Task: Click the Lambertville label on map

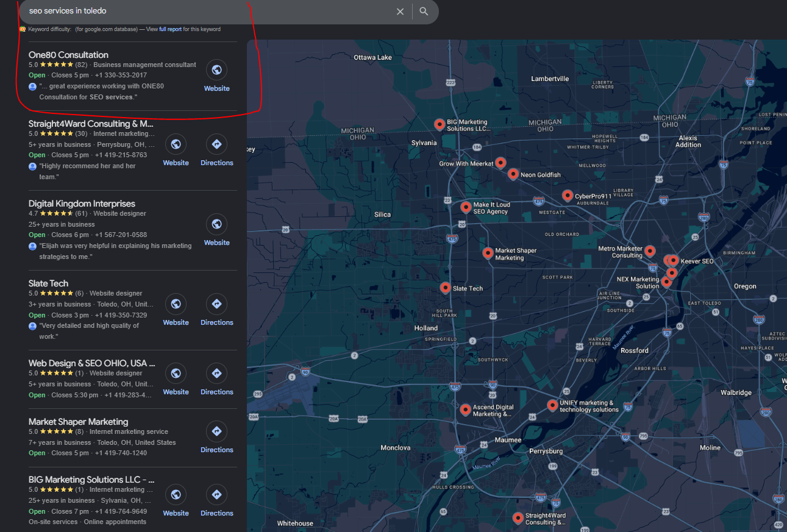Action: (550, 79)
